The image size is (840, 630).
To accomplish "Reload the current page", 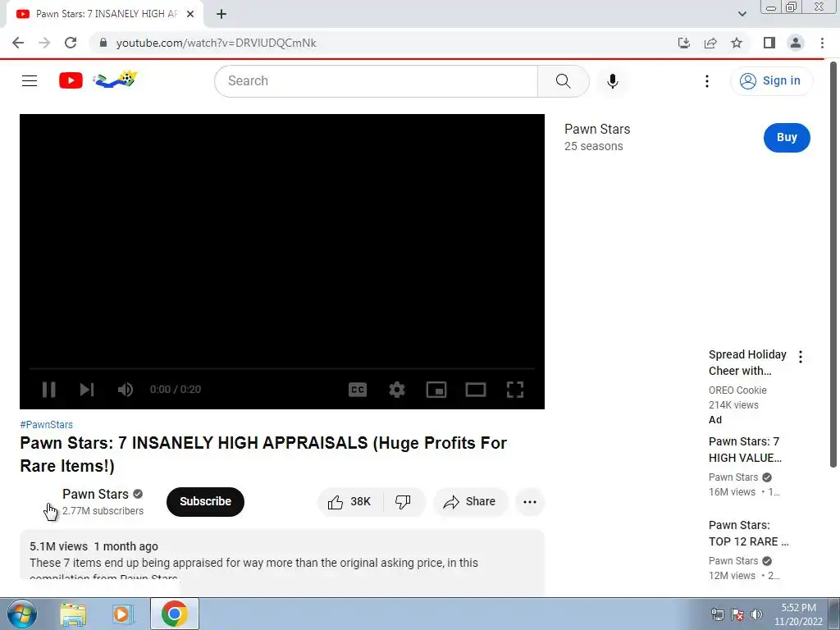I will pyautogui.click(x=71, y=43).
